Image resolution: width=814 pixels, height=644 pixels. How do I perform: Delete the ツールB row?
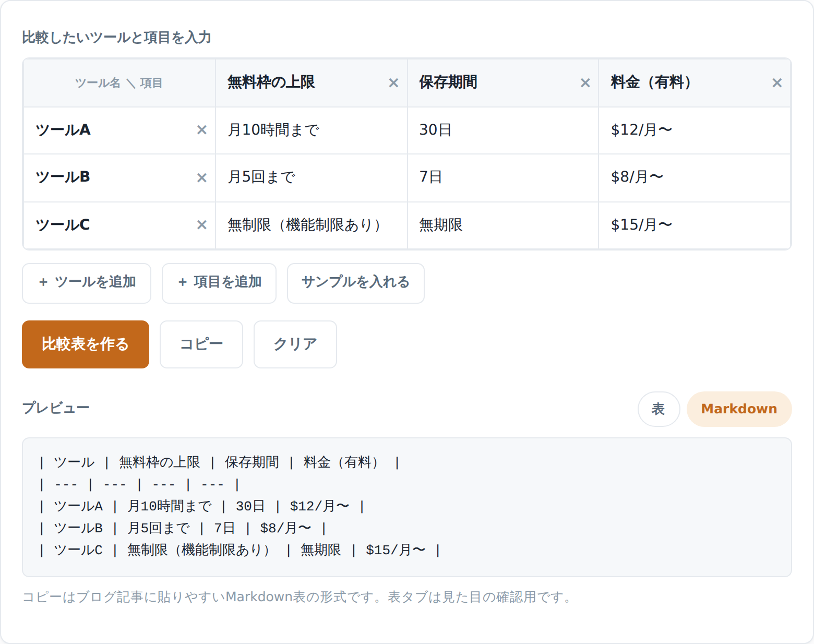click(202, 178)
